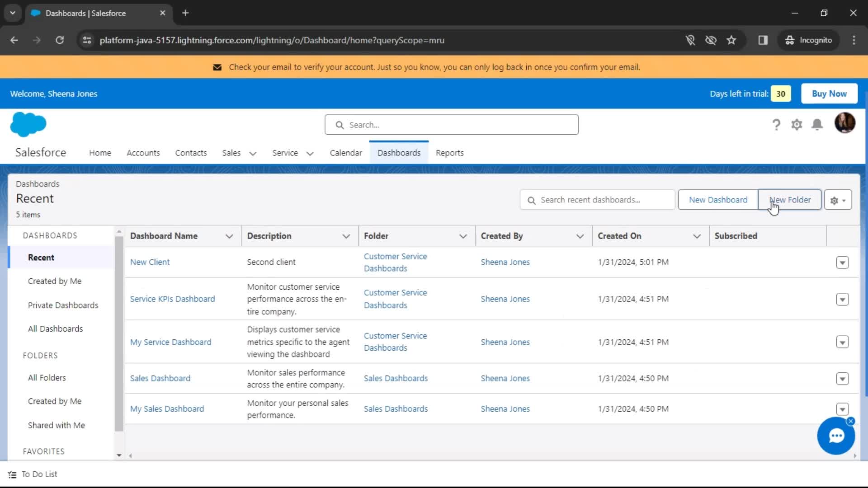The height and width of the screenshot is (488, 868).
Task: Dismiss the chat bubble with the small X
Action: click(850, 421)
